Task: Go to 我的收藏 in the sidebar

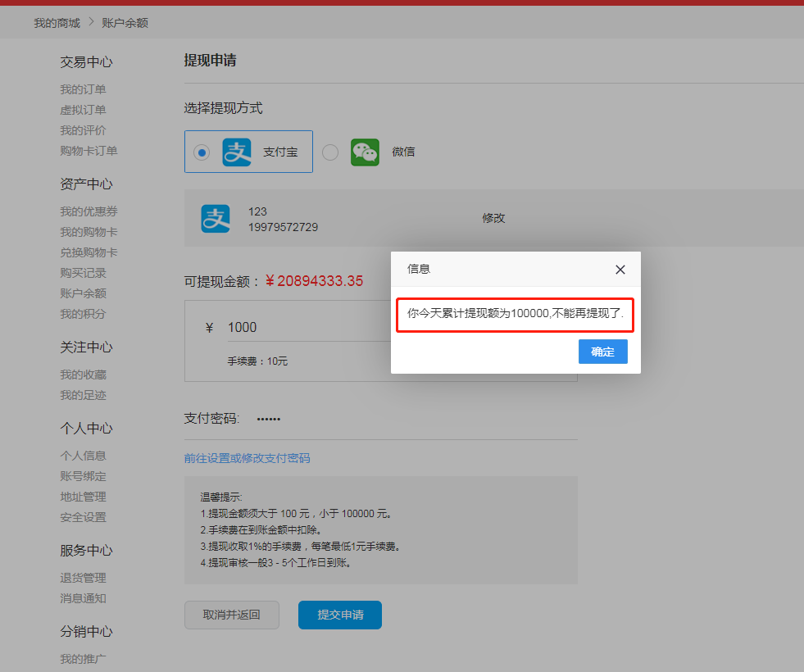Action: coord(83,375)
